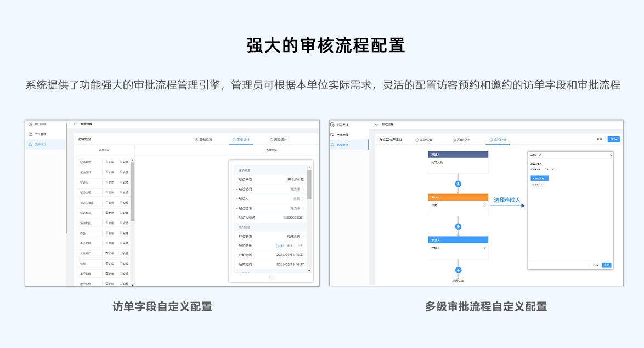The width and height of the screenshot is (644, 348).
Task: Click the blue confirm button in the approver panel
Action: [x=606, y=265]
